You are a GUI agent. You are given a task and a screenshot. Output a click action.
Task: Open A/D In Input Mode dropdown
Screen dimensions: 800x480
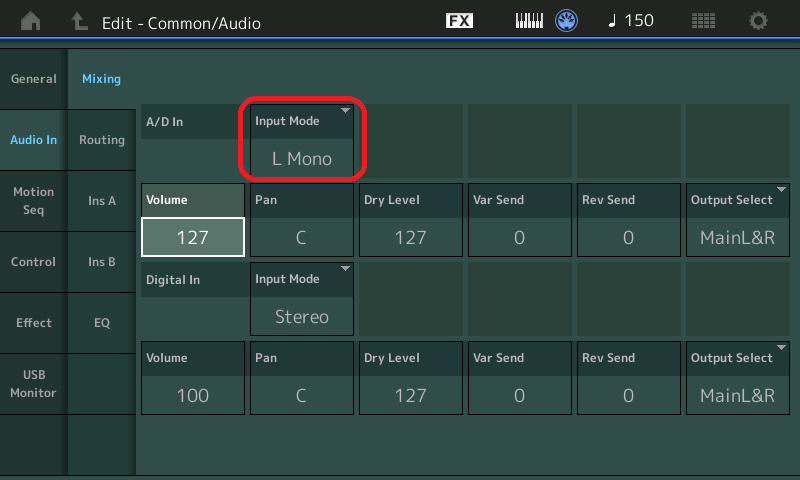pos(302,140)
